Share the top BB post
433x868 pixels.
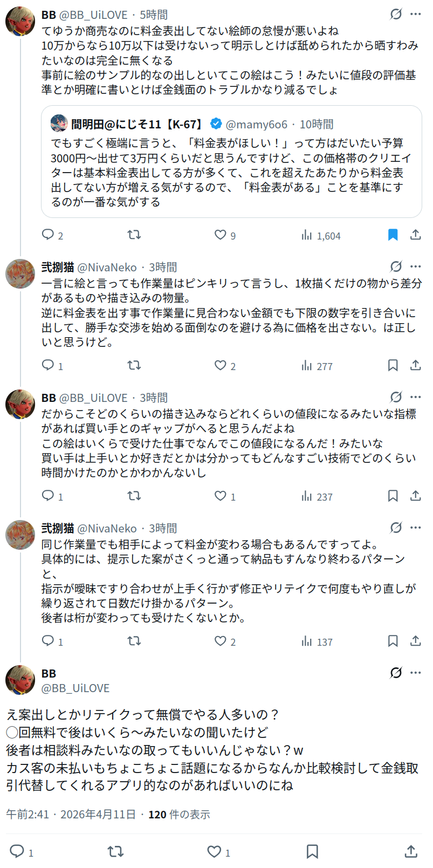pos(415,235)
